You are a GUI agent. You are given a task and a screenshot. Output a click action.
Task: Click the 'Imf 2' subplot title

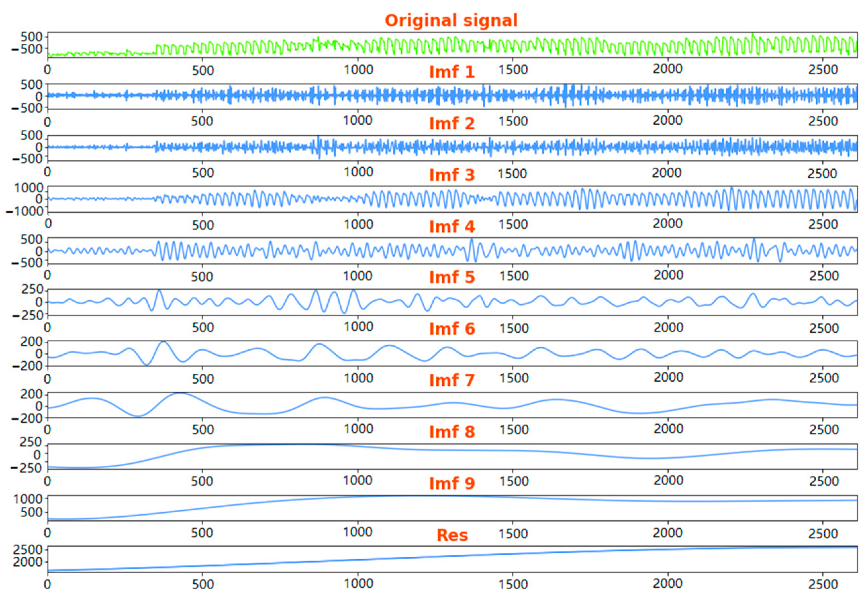pyautogui.click(x=452, y=123)
